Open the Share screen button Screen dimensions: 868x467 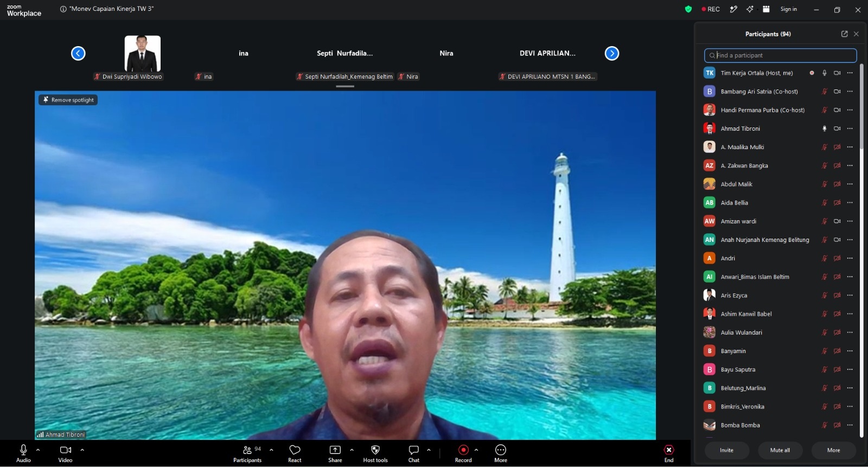point(335,453)
